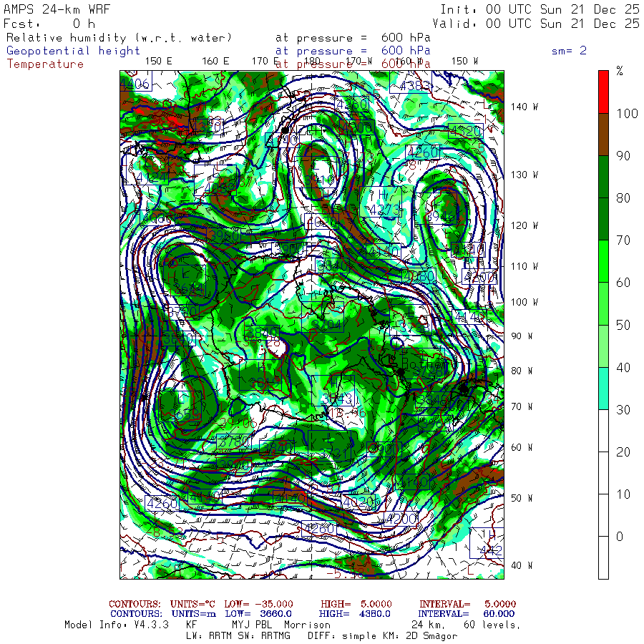Click the blue 'sm= 2' smoothing label
Viewport: 644px width, 644px height.
569,51
